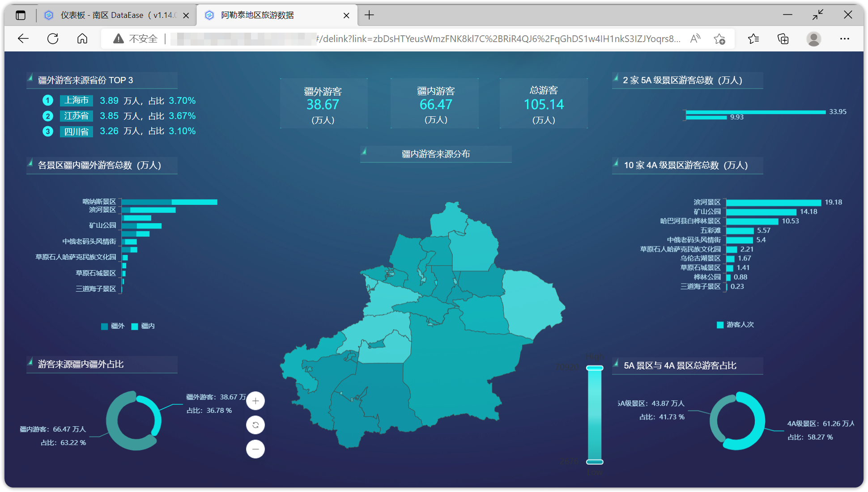Reload the page with refresh icon
The image size is (868, 492).
[53, 39]
